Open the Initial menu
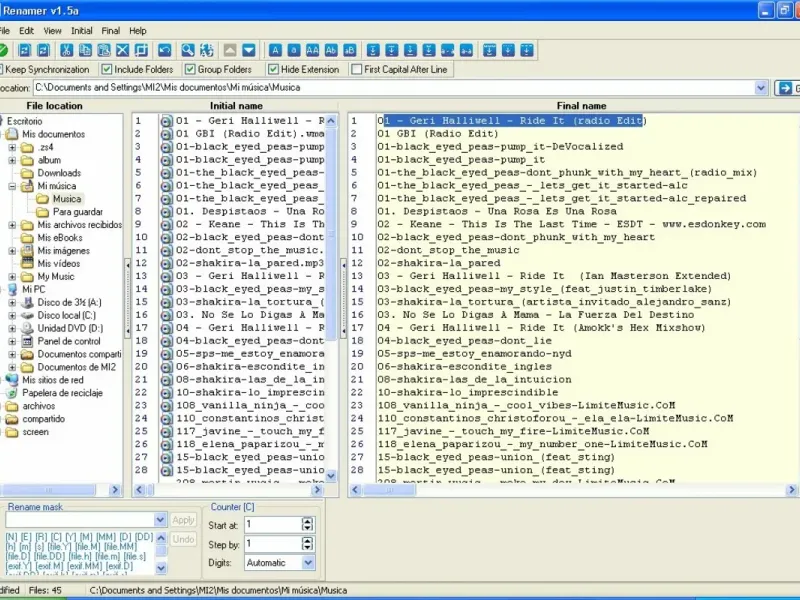The height and width of the screenshot is (600, 800). tap(81, 31)
